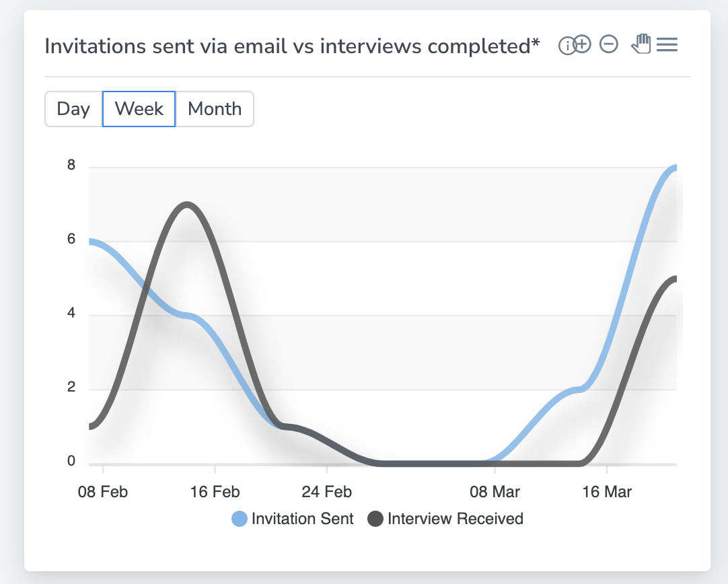Click the Invitation Sent start point at 6
728x584 pixels.
pos(90,242)
